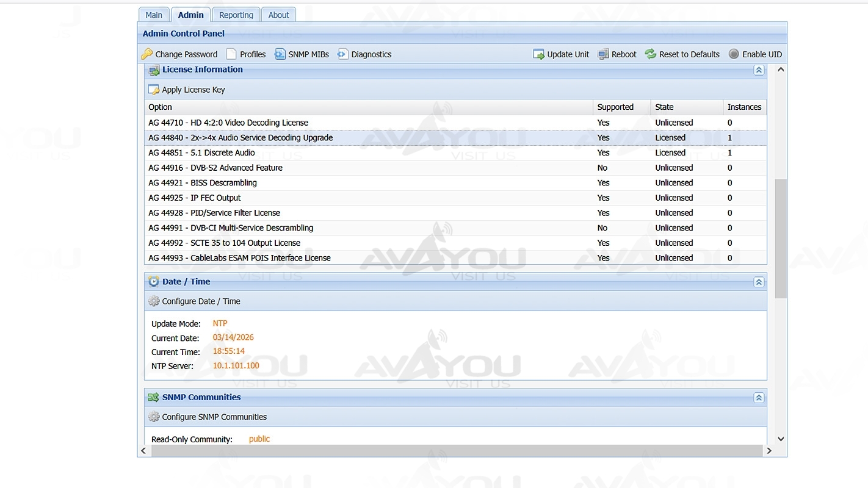The width and height of the screenshot is (868, 488).
Task: Open the Reporting tab
Action: (x=236, y=15)
